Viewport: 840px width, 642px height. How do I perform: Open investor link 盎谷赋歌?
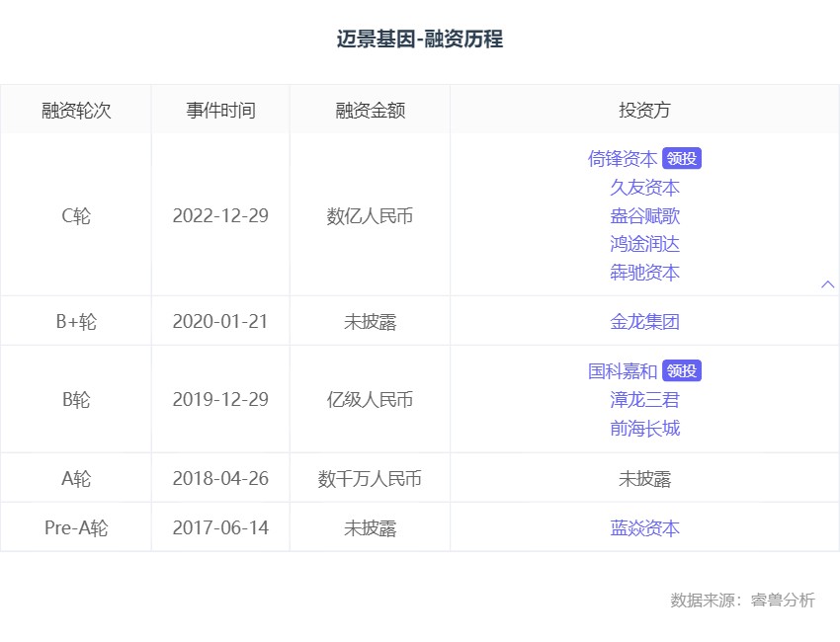(644, 216)
